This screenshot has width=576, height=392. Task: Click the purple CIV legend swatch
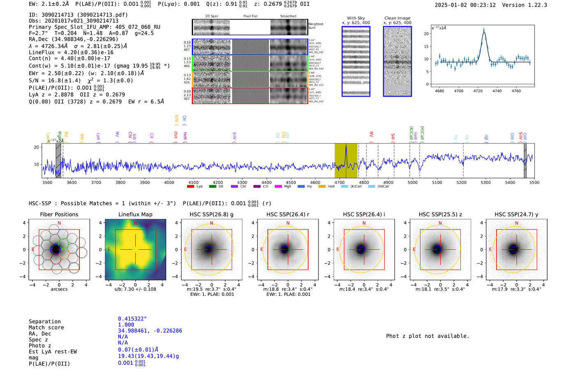tap(235, 187)
